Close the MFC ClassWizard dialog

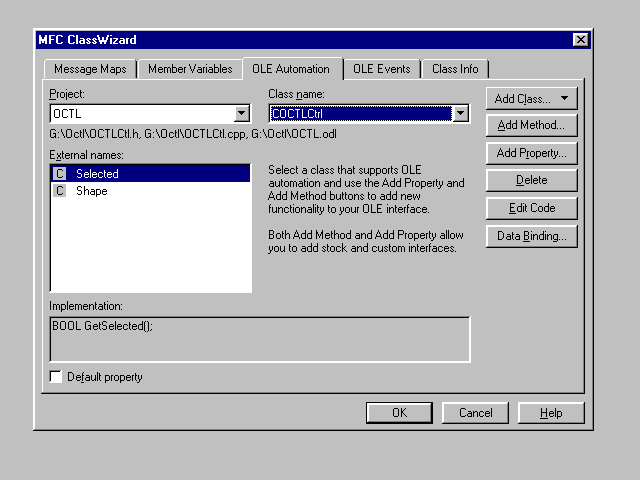[x=580, y=39]
